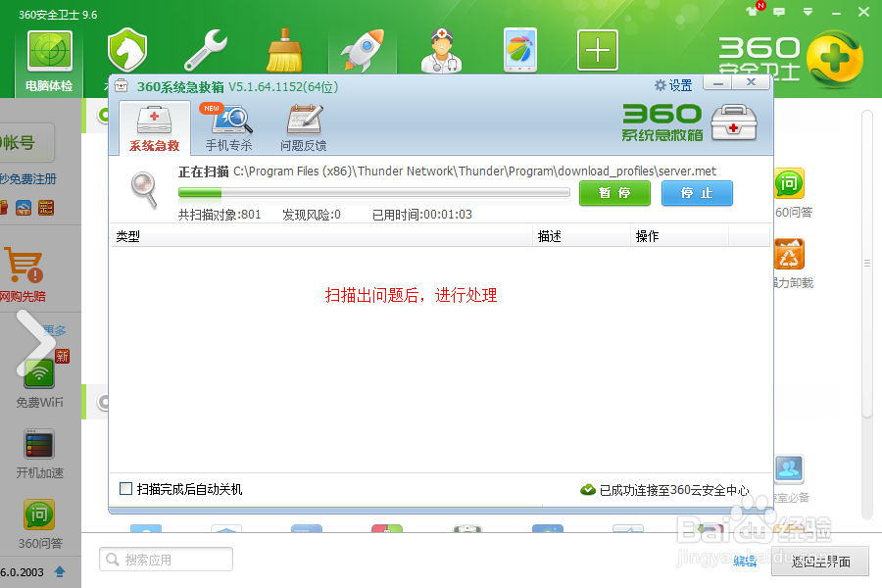This screenshot has width=882, height=588.
Task: Stop the scan with 停止 button
Action: tap(697, 193)
